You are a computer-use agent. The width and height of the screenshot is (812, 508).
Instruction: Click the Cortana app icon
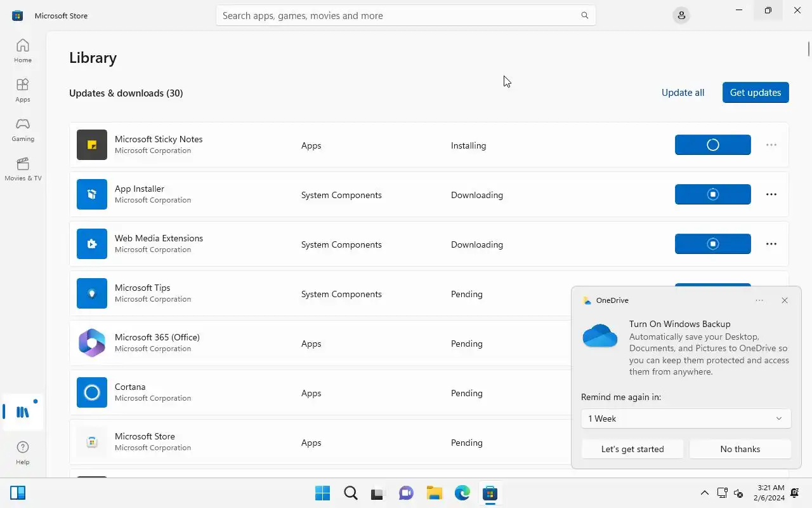(92, 392)
